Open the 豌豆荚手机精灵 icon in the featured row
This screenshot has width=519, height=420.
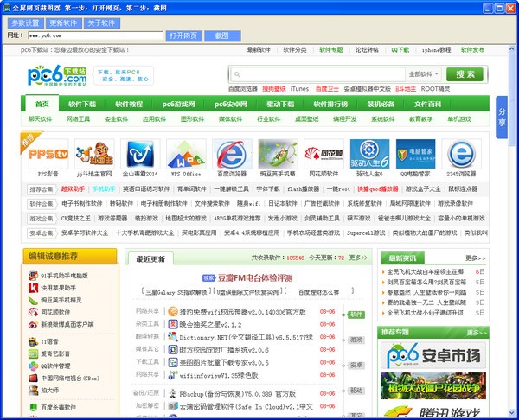click(278, 154)
